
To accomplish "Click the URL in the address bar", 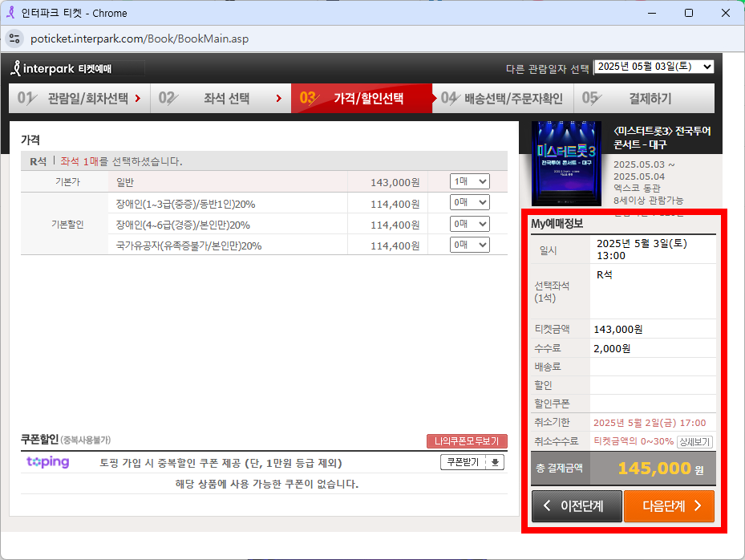I will click(140, 39).
